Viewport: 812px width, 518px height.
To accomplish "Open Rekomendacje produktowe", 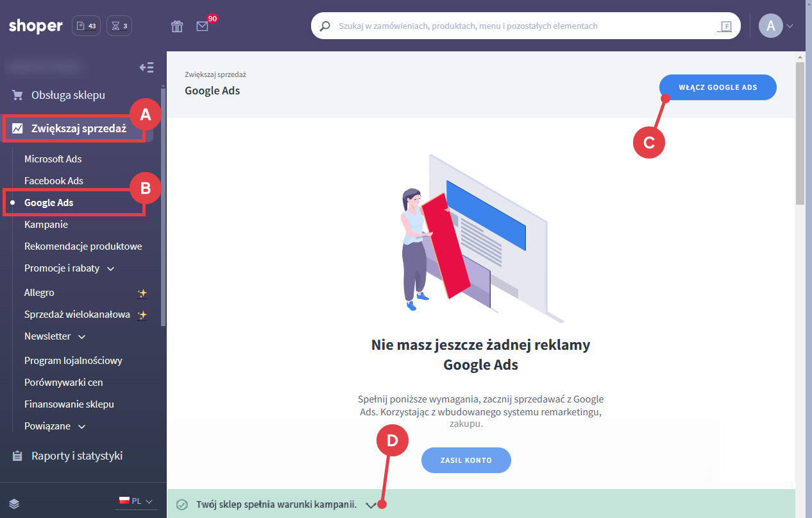I will coord(83,246).
